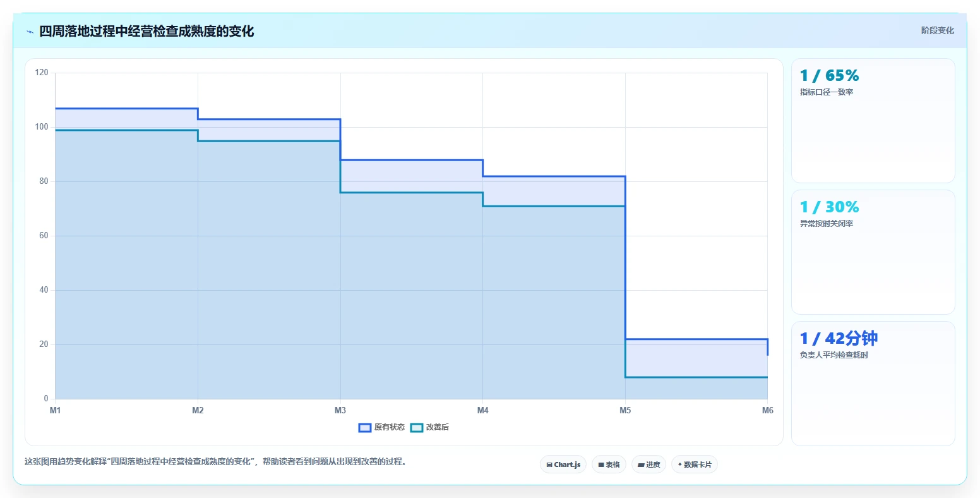This screenshot has height=498, width=980.
Task: Click the 异常按时关闭率 caption
Action: click(x=827, y=224)
